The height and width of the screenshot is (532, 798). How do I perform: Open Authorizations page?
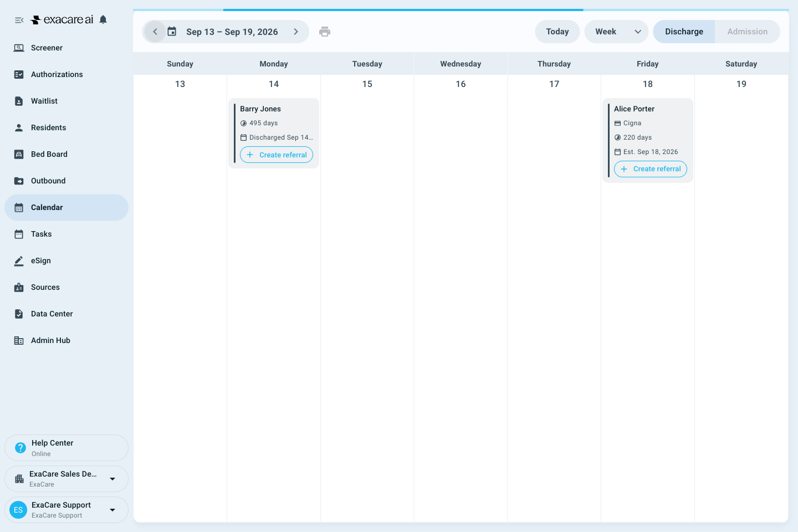(x=66, y=75)
